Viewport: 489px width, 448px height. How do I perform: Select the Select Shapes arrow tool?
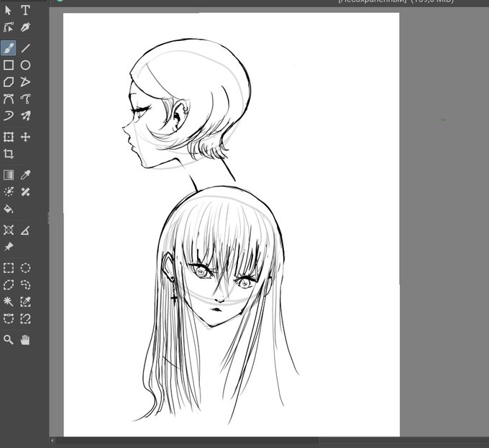(x=9, y=11)
